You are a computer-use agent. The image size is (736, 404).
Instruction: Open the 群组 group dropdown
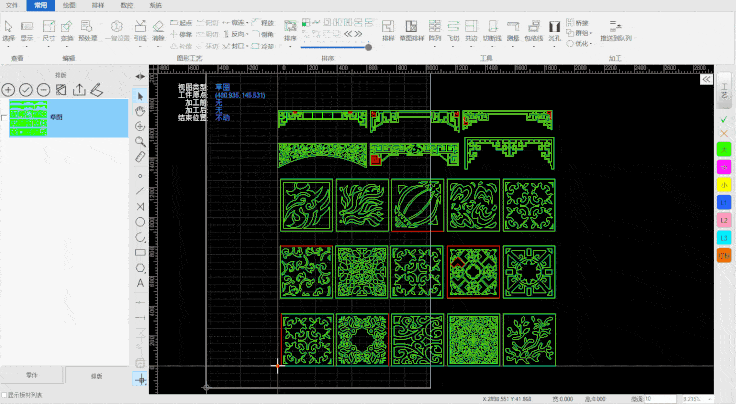(x=579, y=33)
